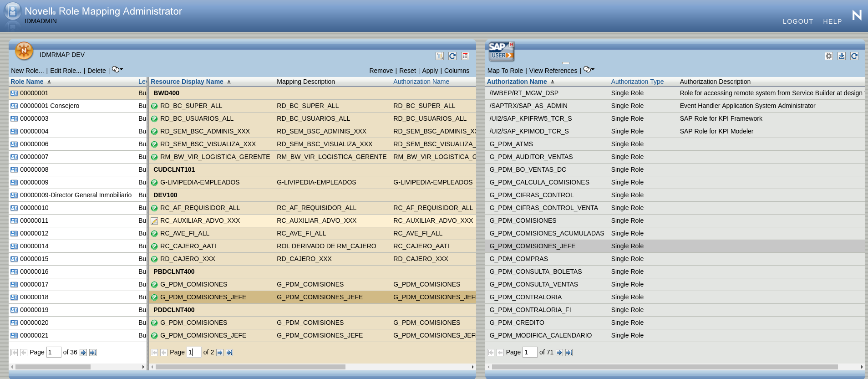This screenshot has width=868, height=379.
Task: Select the G_PDM_COMISIONES_JEFE row in SAP list
Action: pos(675,246)
